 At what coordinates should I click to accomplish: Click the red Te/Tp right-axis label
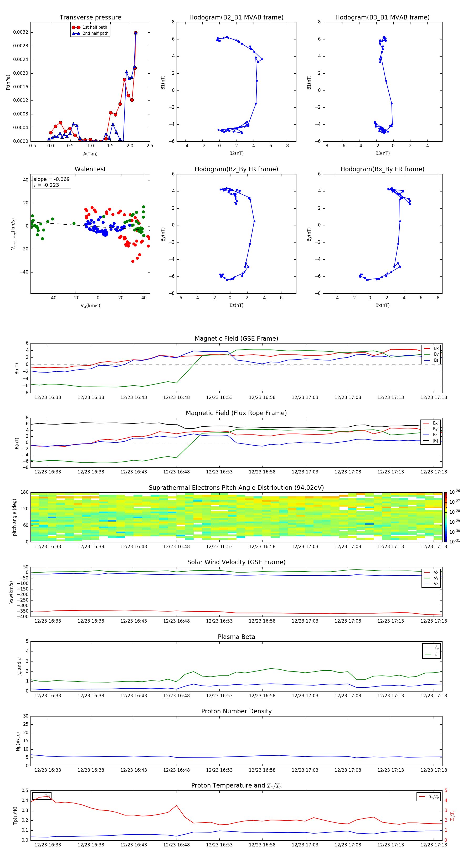pyautogui.click(x=452, y=816)
